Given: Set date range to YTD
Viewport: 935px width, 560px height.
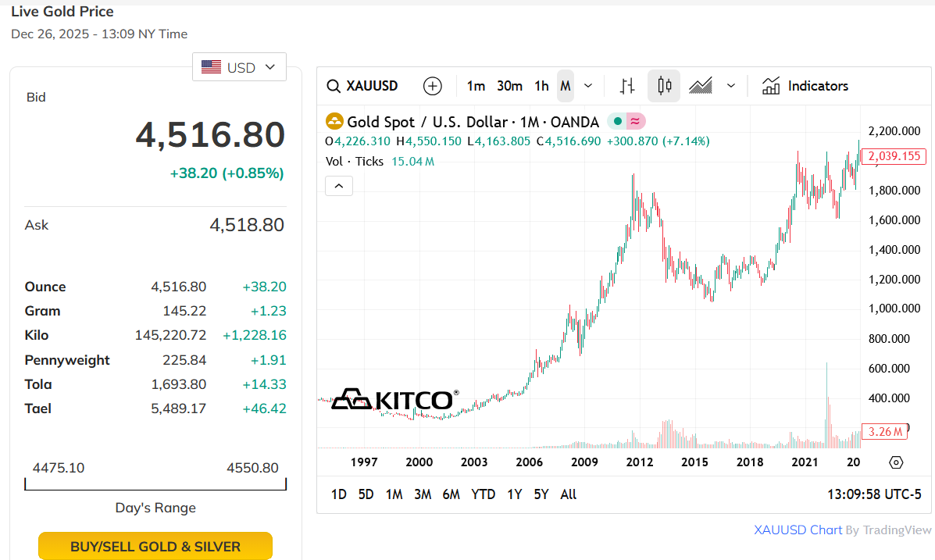Looking at the screenshot, I should 483,494.
